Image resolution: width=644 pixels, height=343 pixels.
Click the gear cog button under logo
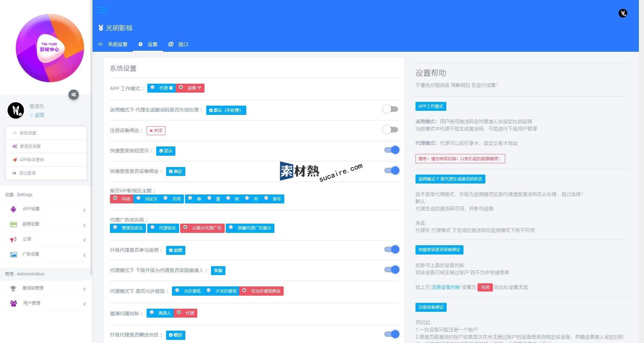(74, 95)
